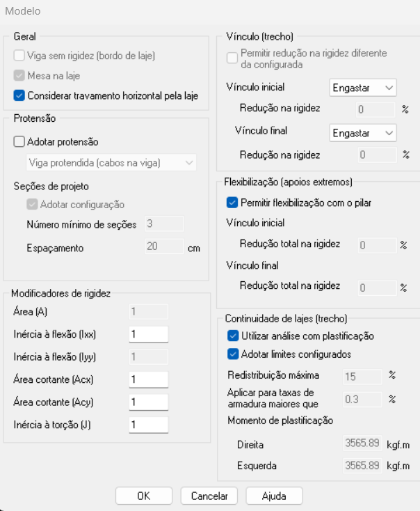Toggle Mesa na laje checkbox
The width and height of the screenshot is (420, 511).
19,76
